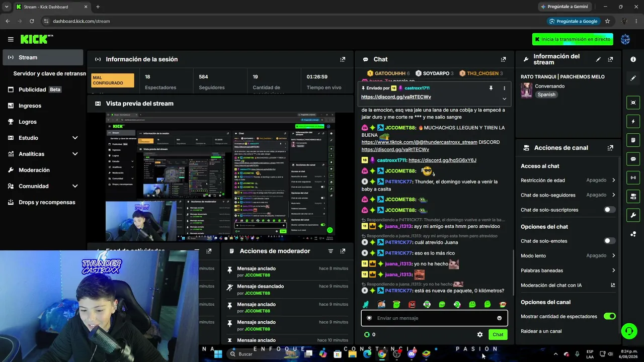Click the wrench icon in right sidebar

pyautogui.click(x=633, y=215)
